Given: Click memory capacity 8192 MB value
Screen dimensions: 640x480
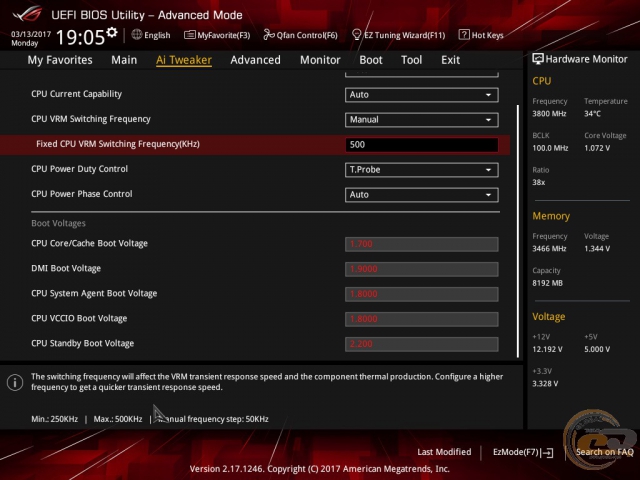Looking at the screenshot, I should click(x=547, y=283).
